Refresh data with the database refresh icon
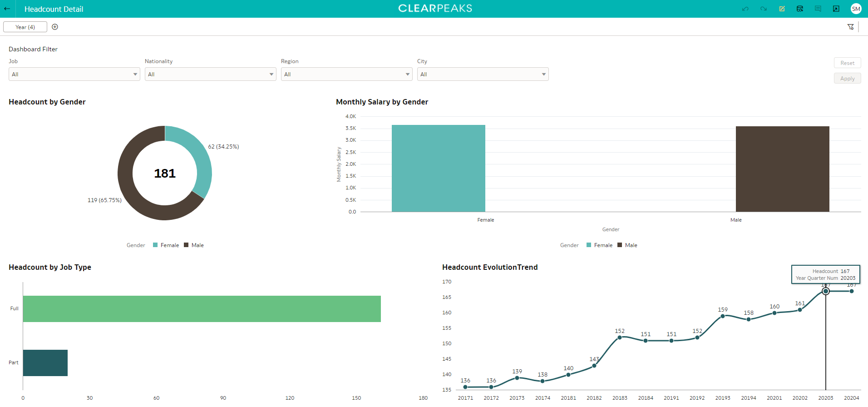The width and height of the screenshot is (868, 407). click(800, 9)
